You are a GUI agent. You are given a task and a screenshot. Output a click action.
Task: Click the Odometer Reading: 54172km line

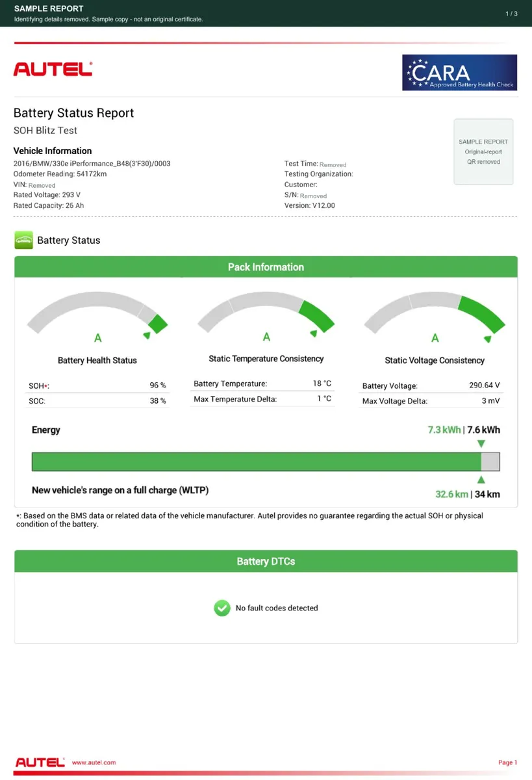coord(60,174)
